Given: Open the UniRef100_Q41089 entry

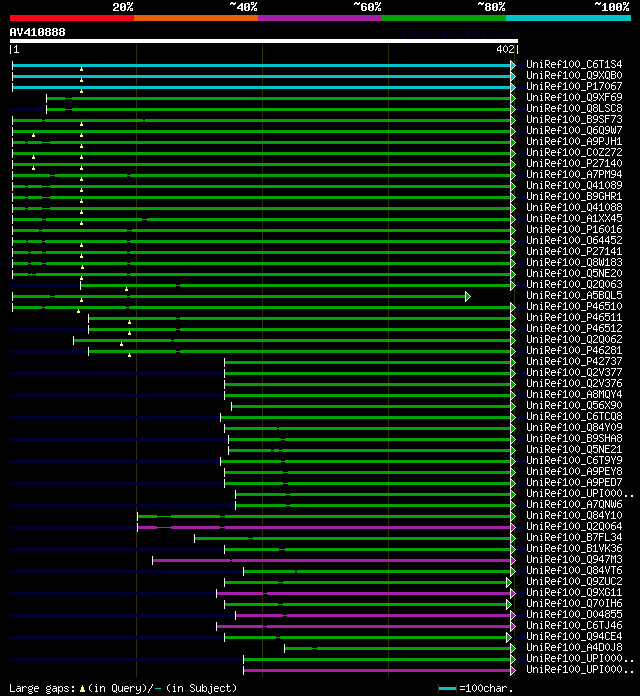Looking at the screenshot, I should pos(574,186).
